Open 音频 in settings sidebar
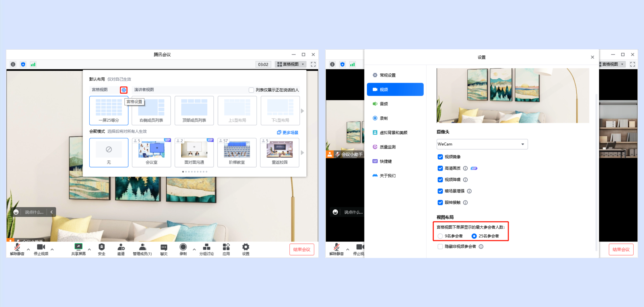Screen dimensions: 644x307 395,104
